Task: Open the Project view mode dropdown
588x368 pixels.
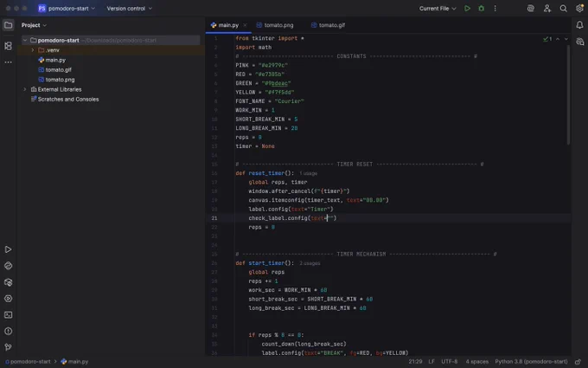Action: tap(34, 25)
